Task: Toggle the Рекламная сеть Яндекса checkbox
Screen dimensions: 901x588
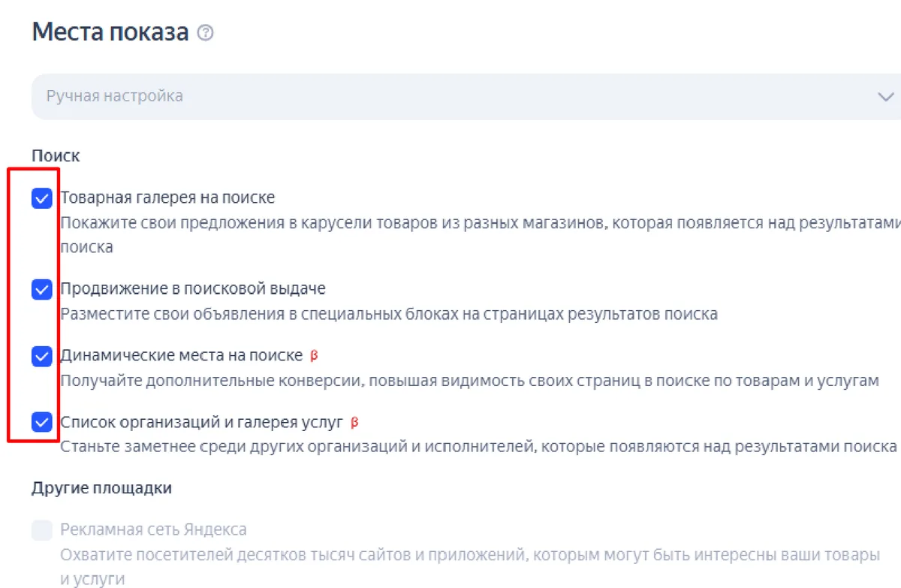Action: pos(42,530)
